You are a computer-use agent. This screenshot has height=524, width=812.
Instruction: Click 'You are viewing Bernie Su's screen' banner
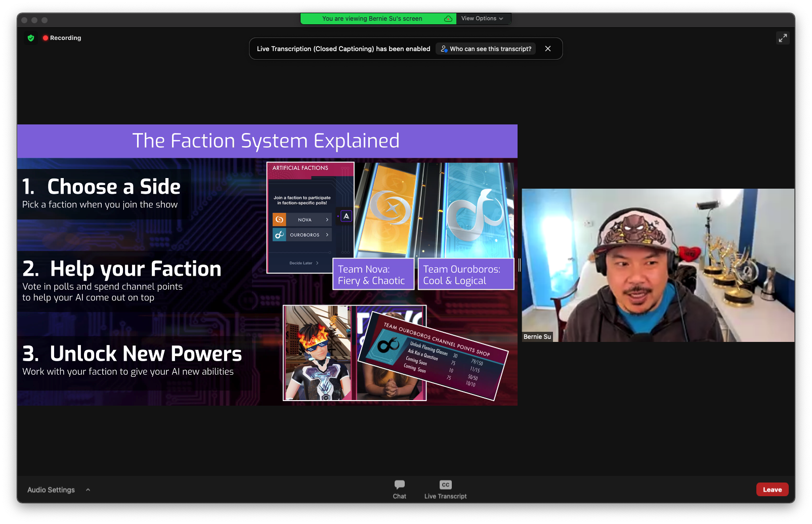point(372,19)
